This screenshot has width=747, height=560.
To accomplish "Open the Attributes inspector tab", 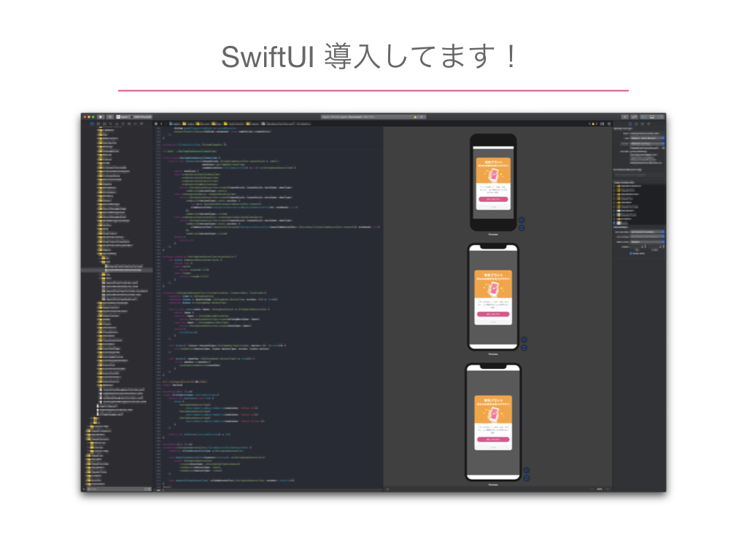I will [649, 124].
